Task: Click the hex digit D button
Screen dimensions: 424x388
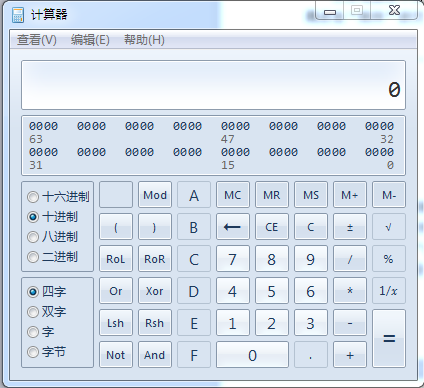Action: [x=194, y=291]
